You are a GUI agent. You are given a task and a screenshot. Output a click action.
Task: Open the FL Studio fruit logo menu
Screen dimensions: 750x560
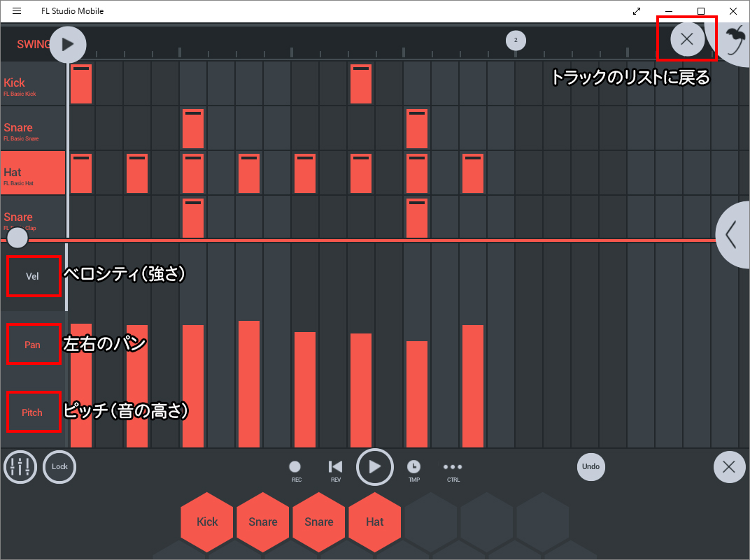(735, 40)
